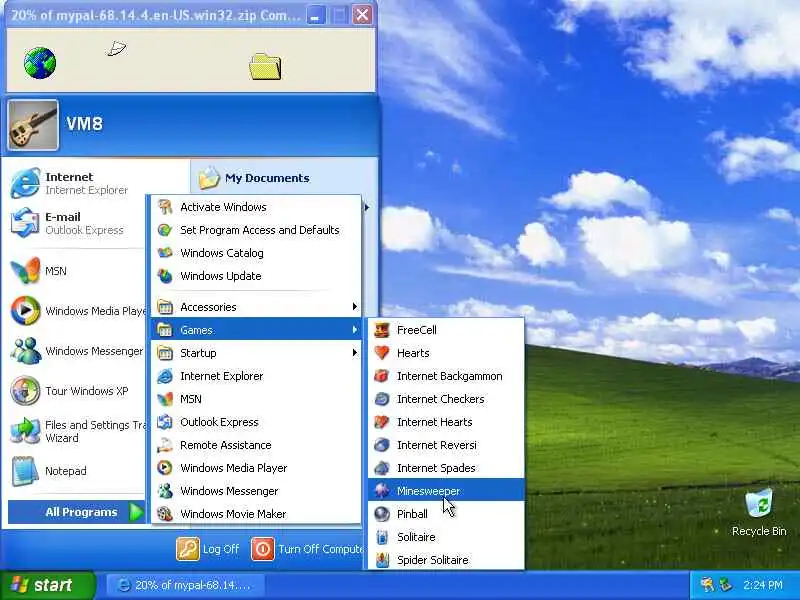Click the Turn Off Computer button
The height and width of the screenshot is (600, 800).
click(308, 549)
